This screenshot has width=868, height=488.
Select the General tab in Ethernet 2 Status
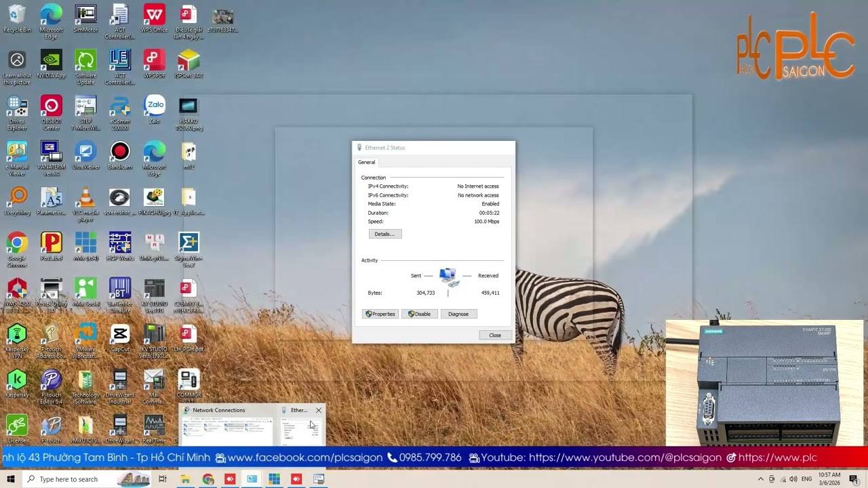[366, 162]
